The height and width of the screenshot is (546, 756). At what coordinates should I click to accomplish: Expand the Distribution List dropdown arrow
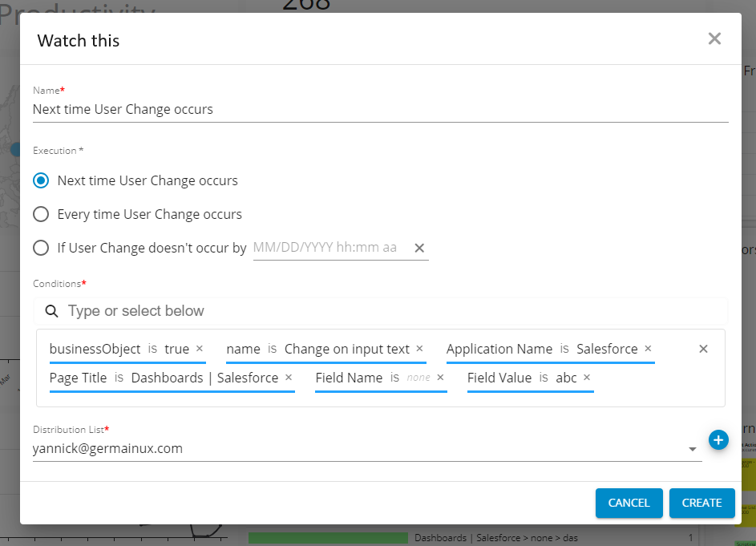click(x=693, y=450)
